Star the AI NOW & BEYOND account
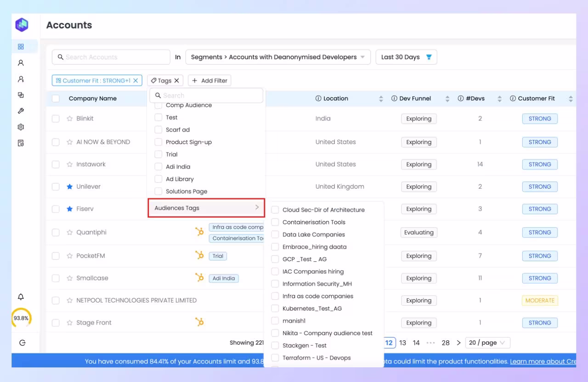 [70, 142]
